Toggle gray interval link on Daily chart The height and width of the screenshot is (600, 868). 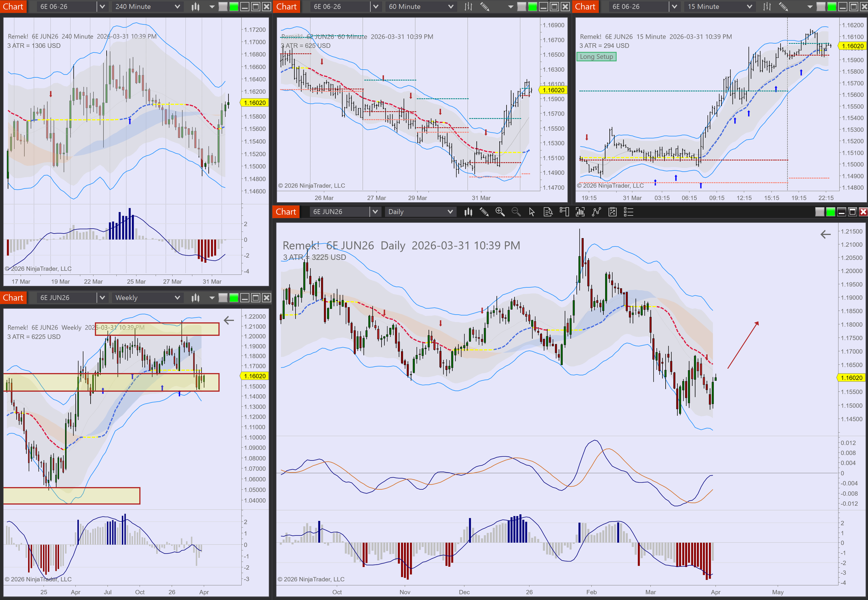point(819,212)
